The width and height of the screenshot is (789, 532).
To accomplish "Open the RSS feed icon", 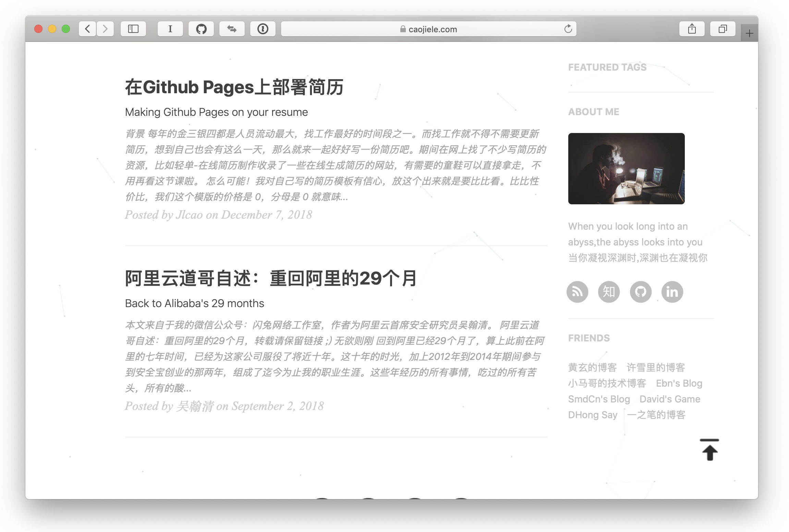I will (578, 292).
